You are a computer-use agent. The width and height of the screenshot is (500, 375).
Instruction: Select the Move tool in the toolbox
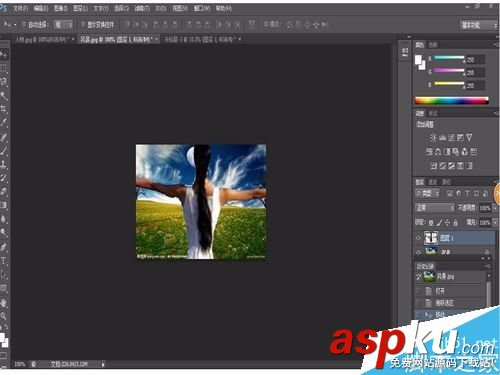pos(4,54)
